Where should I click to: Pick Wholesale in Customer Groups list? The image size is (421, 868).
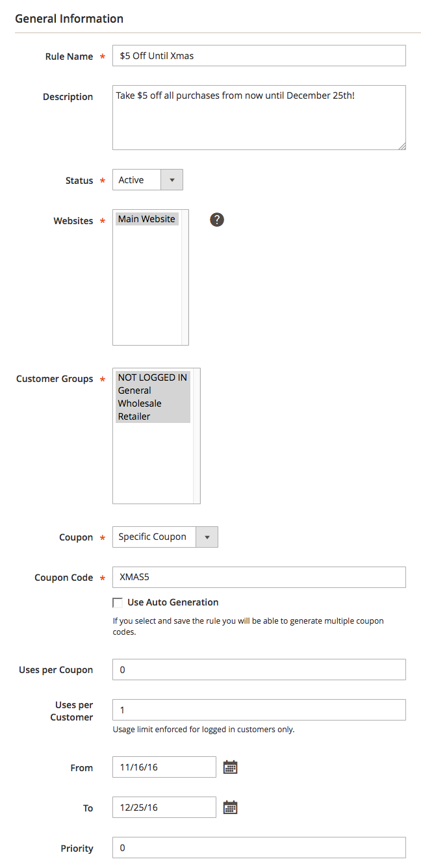[x=140, y=403]
